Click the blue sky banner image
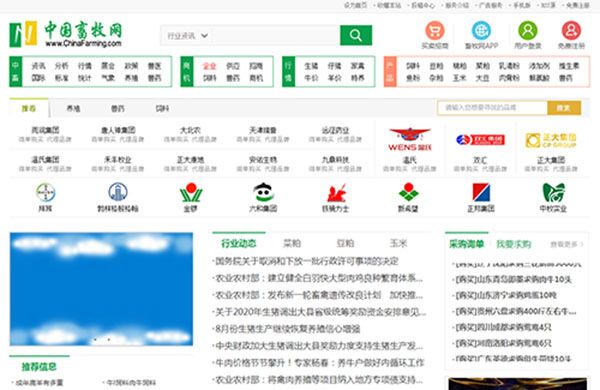This screenshot has height=390, width=600. coord(101,289)
